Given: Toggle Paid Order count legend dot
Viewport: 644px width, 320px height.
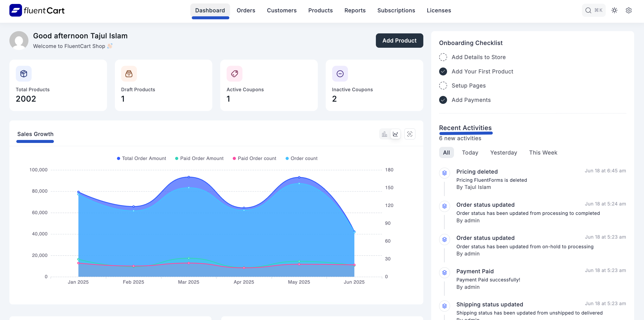Looking at the screenshot, I should pos(234,158).
